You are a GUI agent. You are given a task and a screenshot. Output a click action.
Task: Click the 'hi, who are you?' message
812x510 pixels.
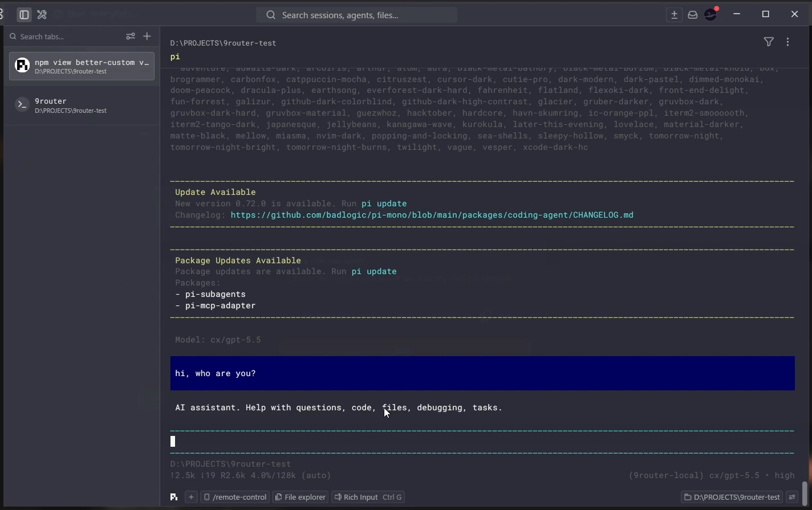[482, 373]
